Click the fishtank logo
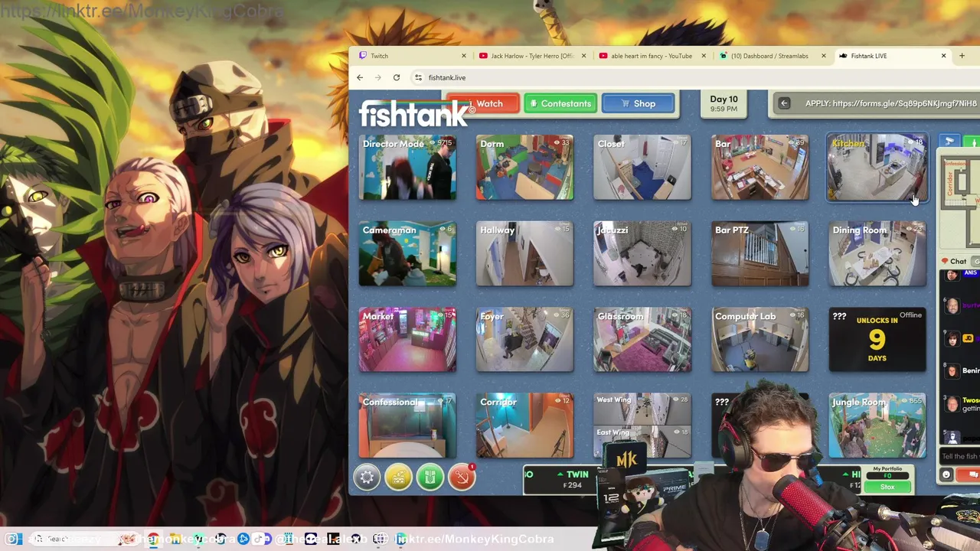 coord(413,114)
